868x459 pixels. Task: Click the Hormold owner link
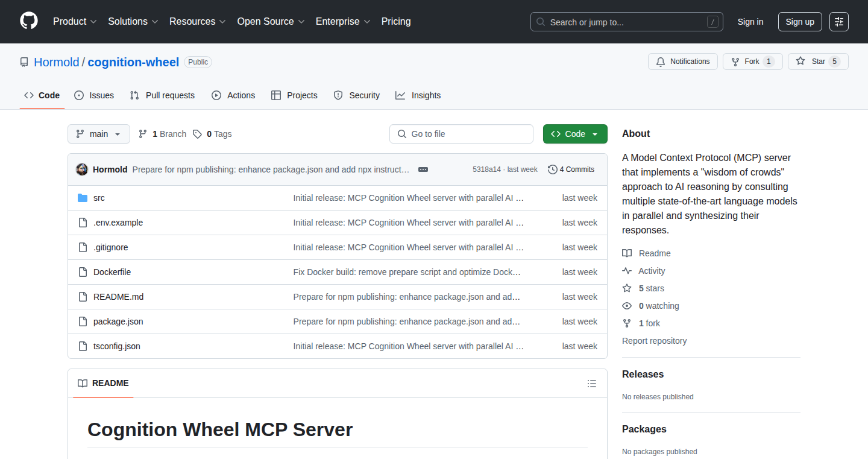pos(57,62)
